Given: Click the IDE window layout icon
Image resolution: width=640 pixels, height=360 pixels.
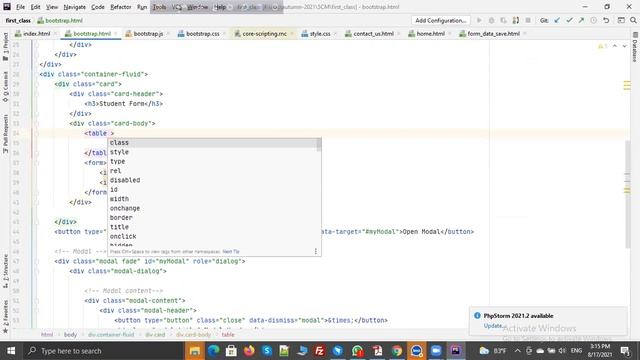Looking at the screenshot, I should coord(621,20).
